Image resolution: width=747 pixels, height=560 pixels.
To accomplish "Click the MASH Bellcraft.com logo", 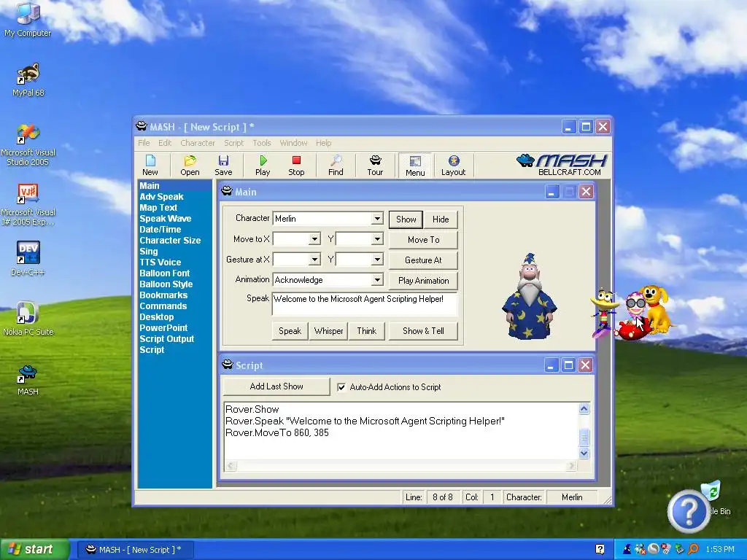I will click(562, 165).
